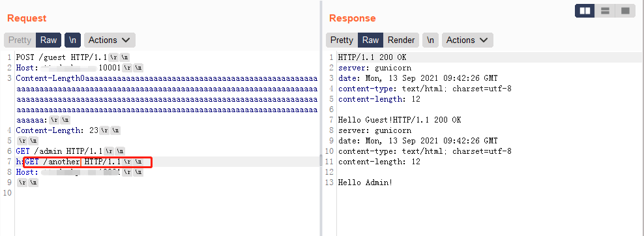644x236 pixels.
Task: Open the Response Actions dropdown
Action: [467, 40]
